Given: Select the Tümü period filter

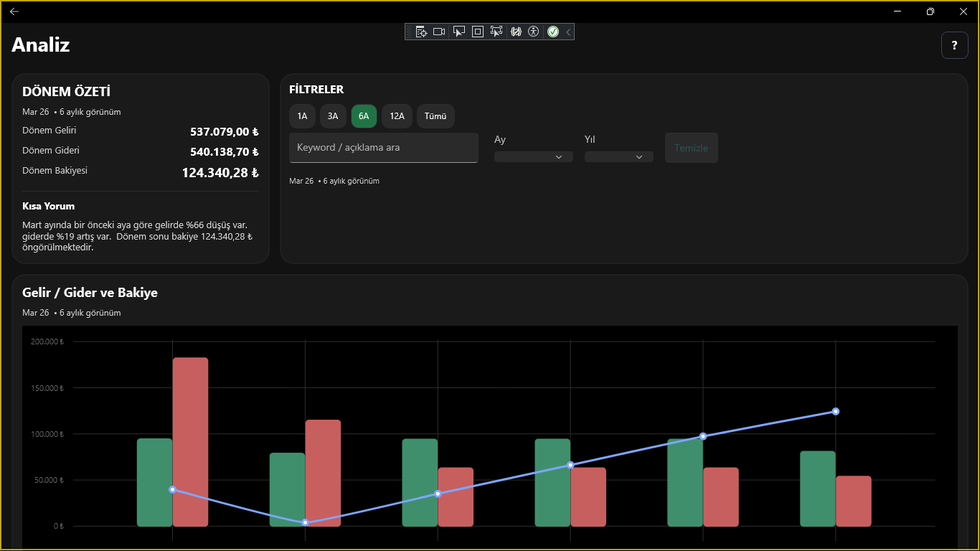Looking at the screenshot, I should coord(435,116).
